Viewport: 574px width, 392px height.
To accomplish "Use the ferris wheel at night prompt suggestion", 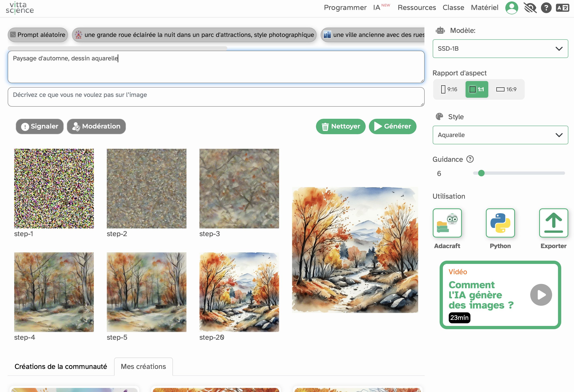I will pos(194,35).
